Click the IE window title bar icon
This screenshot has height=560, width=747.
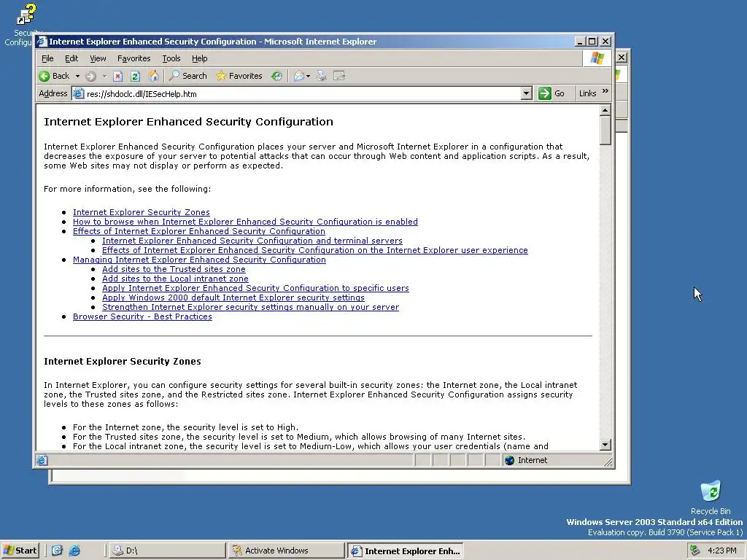(x=42, y=42)
